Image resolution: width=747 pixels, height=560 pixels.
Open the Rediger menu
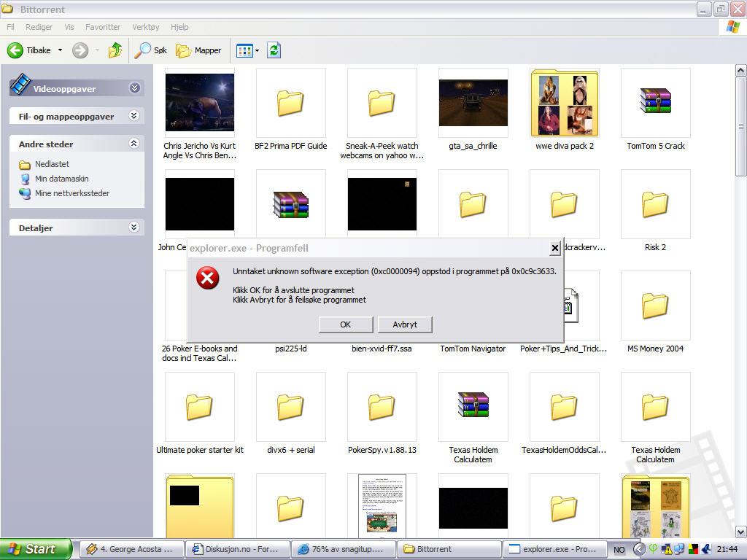coord(39,27)
